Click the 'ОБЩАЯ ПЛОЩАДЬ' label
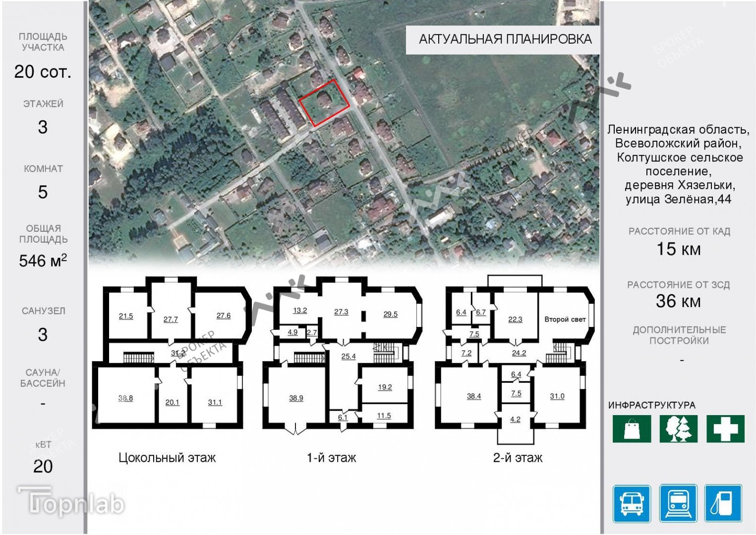This screenshot has width=756, height=535. [43, 234]
